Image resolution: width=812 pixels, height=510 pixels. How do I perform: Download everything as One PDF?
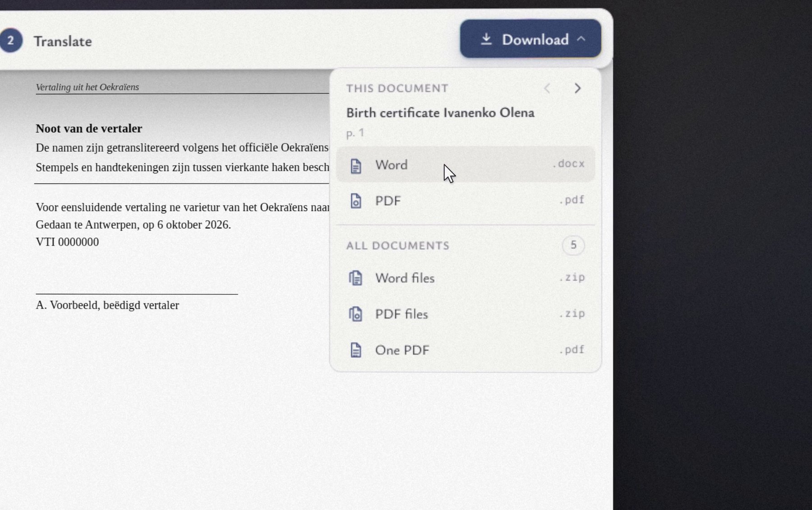(x=466, y=350)
